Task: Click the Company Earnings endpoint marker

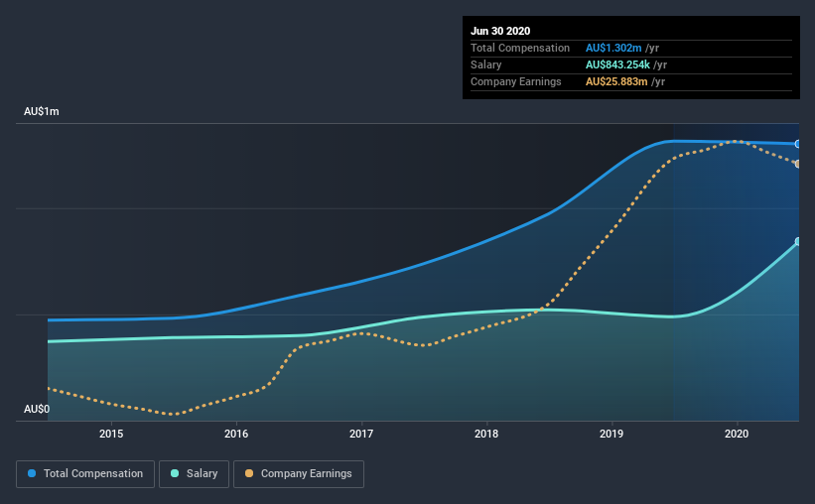Action: 797,164
